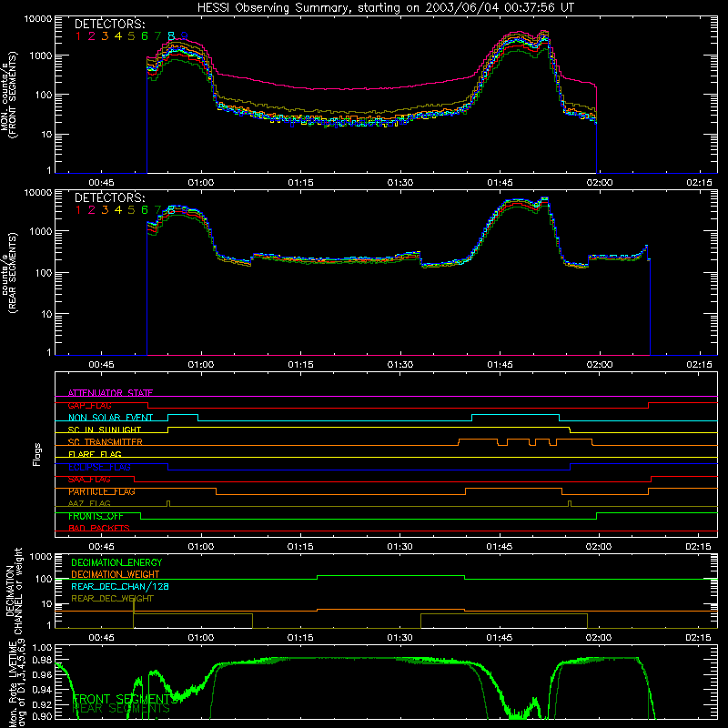Screen dimensions: 728x728
Task: Click 02:00 time label under Flags plot
Action: (599, 547)
